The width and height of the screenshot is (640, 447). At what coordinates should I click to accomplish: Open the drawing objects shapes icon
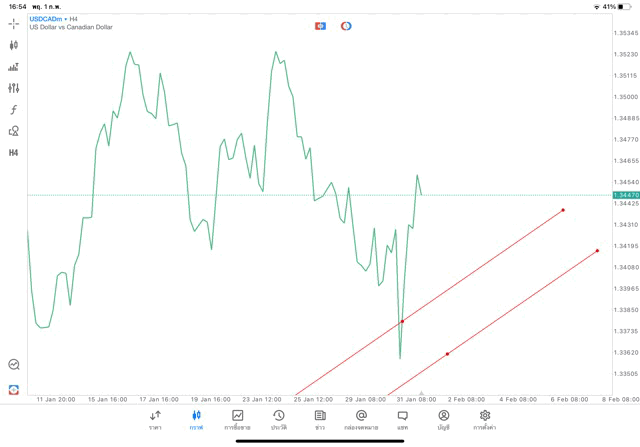(x=14, y=131)
